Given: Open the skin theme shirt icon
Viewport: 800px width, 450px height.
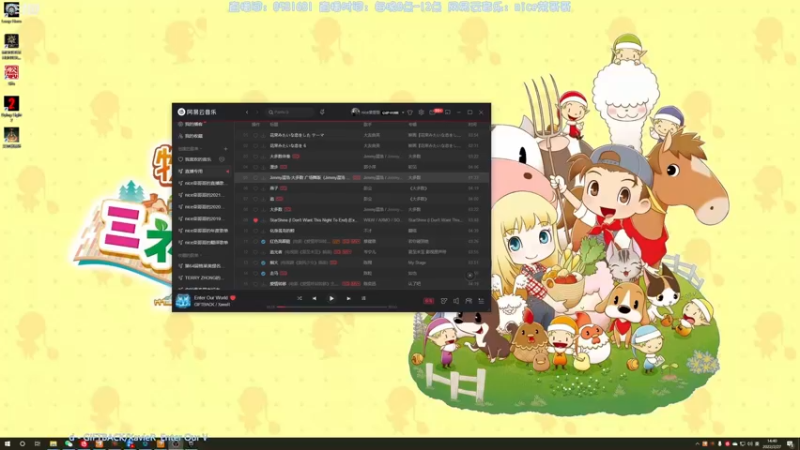Looking at the screenshot, I should (x=410, y=112).
